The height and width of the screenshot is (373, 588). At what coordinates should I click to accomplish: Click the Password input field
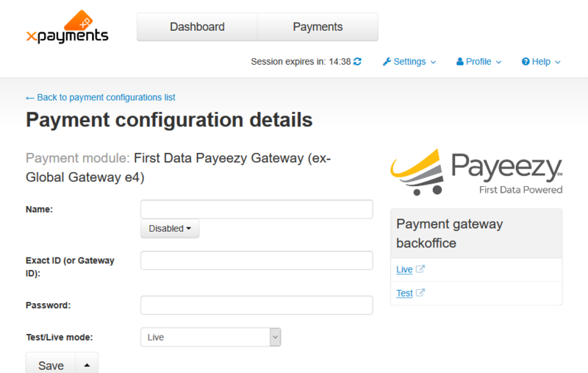pos(257,305)
